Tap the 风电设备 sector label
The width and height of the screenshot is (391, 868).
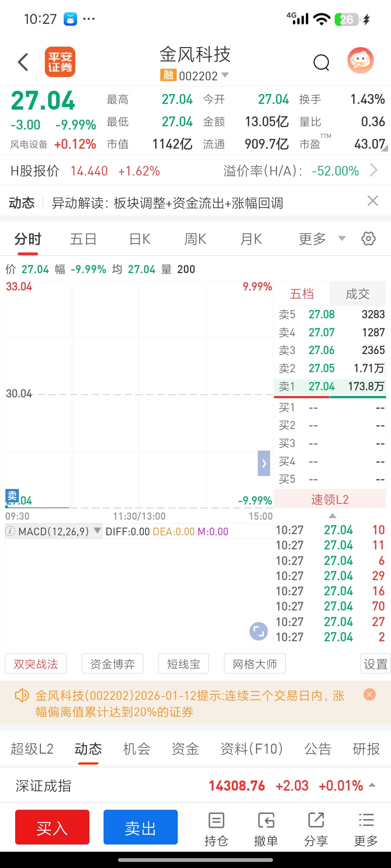pyautogui.click(x=29, y=144)
